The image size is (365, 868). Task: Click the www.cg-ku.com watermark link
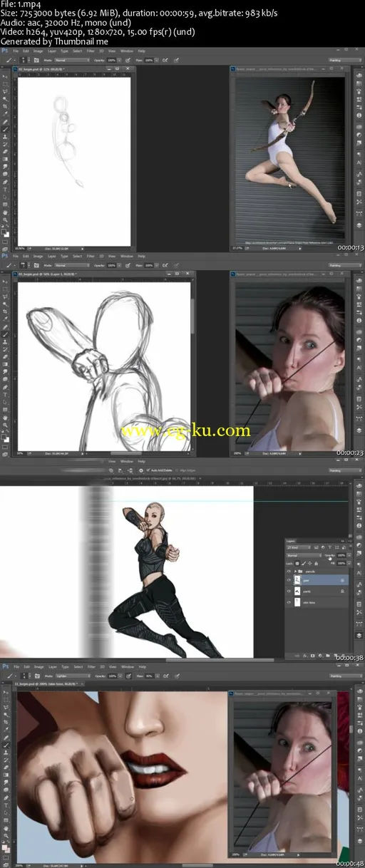(x=187, y=430)
